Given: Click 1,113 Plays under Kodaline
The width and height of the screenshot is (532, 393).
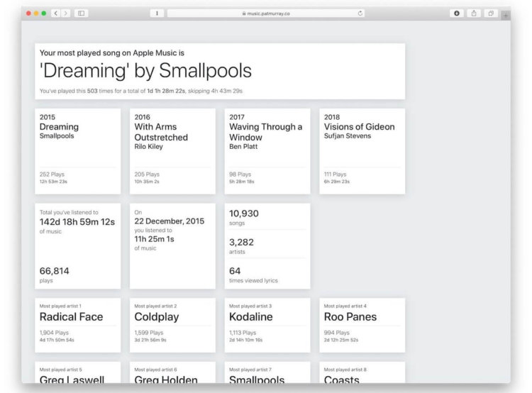Looking at the screenshot, I should click(x=243, y=333).
